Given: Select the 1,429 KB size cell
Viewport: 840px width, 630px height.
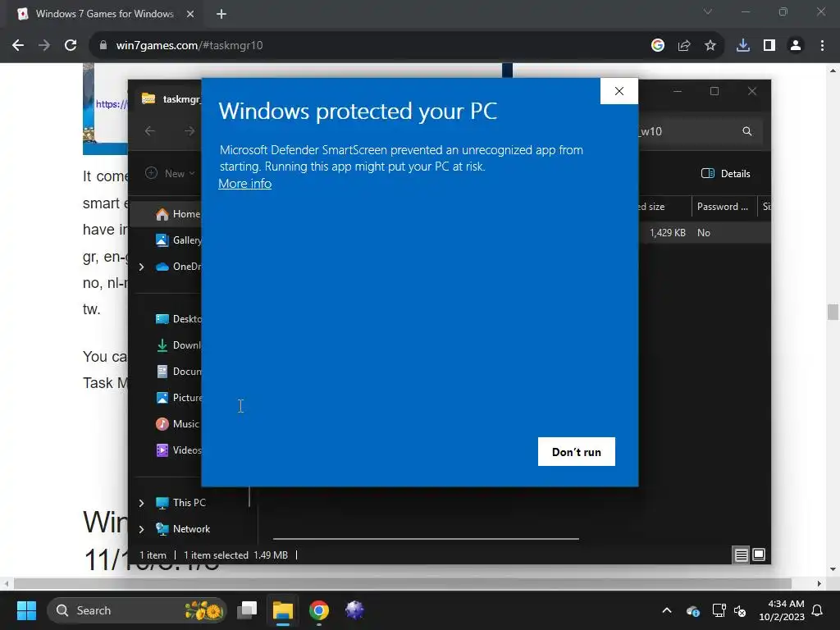Looking at the screenshot, I should 668,232.
